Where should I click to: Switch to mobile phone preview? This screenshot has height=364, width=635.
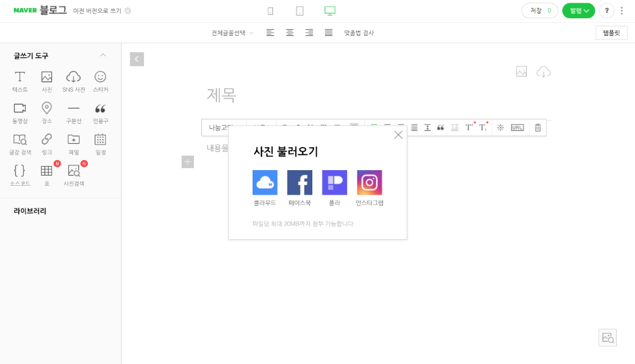[270, 11]
